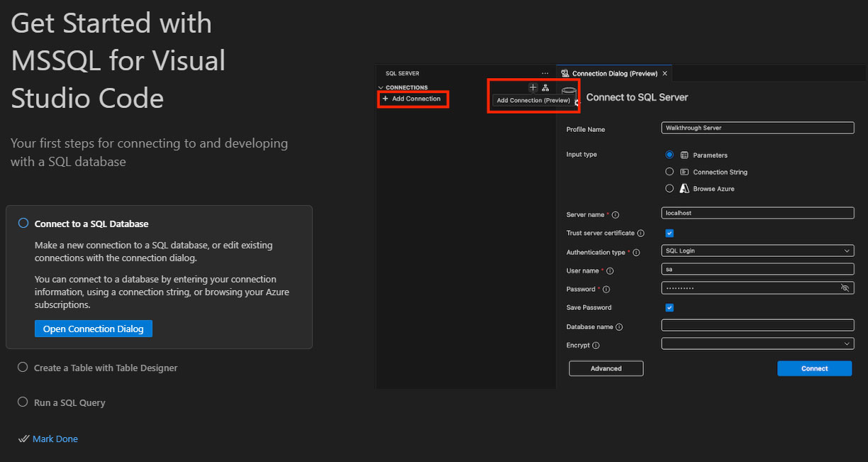
Task: Click the 'Connect to SQL Server' heading text
Action: click(638, 97)
